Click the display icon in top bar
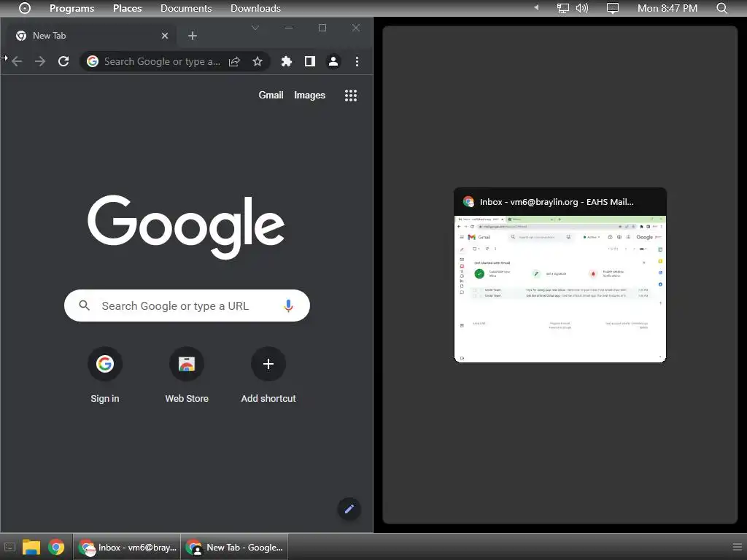The height and width of the screenshot is (560, 747). click(x=612, y=8)
